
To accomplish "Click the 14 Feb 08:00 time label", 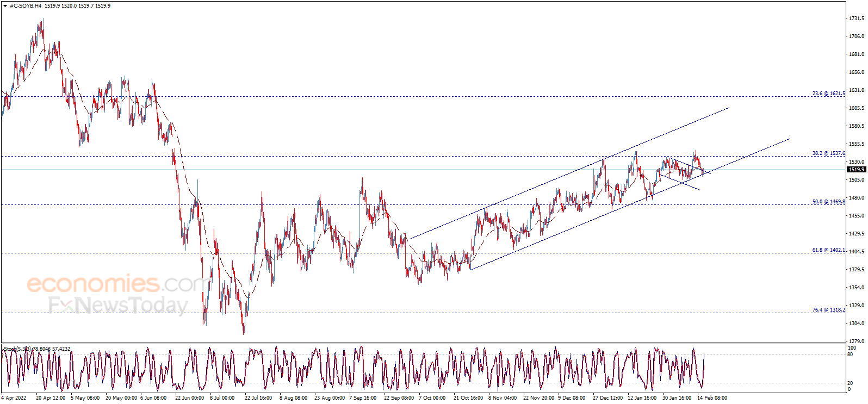I will pyautogui.click(x=712, y=397).
